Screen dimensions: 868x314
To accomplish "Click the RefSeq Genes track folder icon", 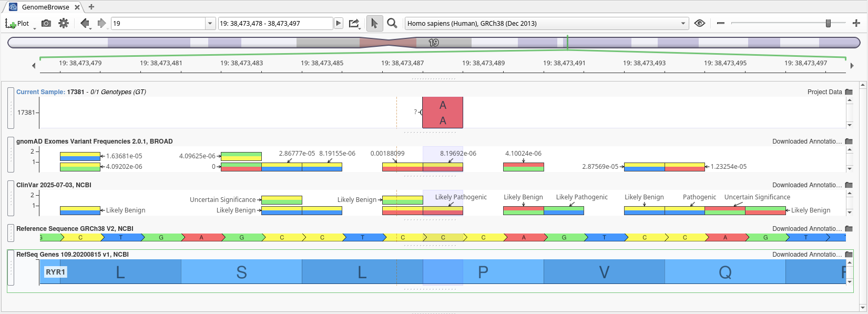I will 849,254.
